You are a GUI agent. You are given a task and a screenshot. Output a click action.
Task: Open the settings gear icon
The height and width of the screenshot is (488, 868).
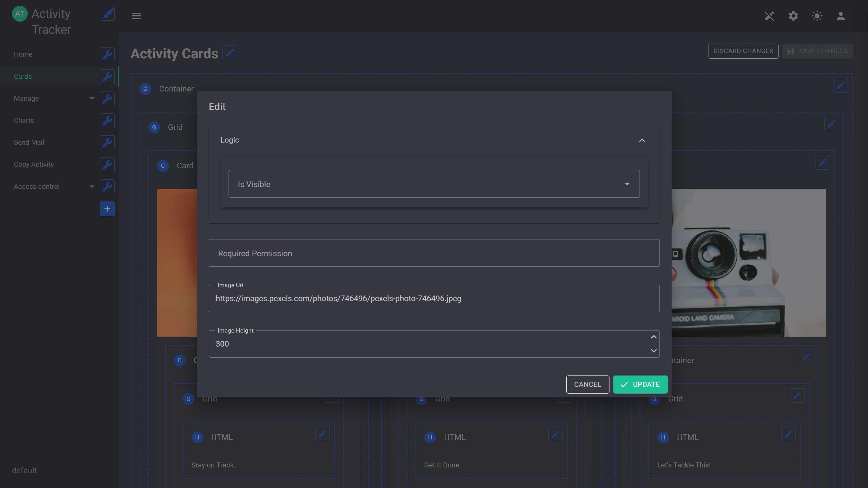pyautogui.click(x=793, y=16)
